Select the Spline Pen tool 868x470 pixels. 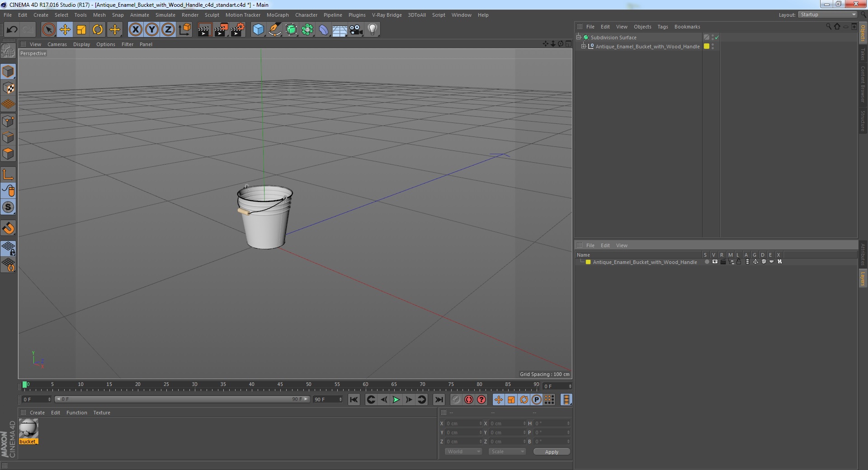274,30
